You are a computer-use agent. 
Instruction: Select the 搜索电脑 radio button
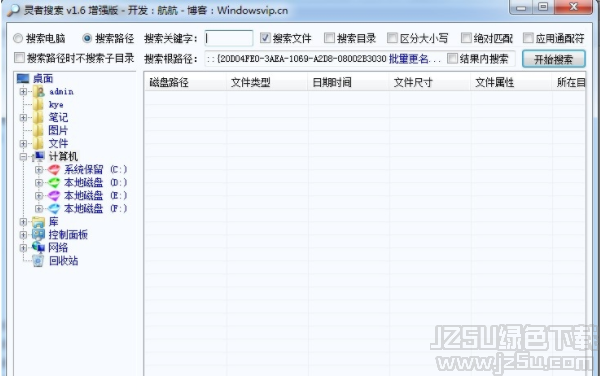pos(18,38)
